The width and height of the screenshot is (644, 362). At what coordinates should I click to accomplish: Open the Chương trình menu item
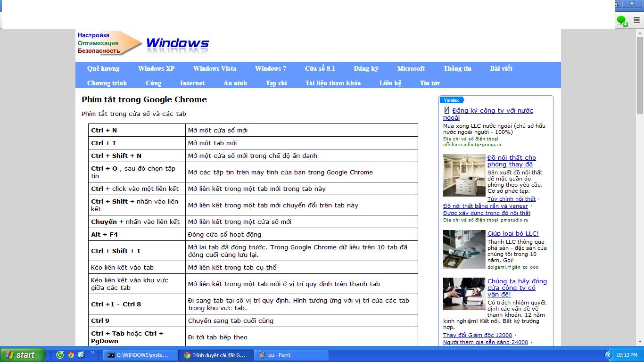coord(107,83)
